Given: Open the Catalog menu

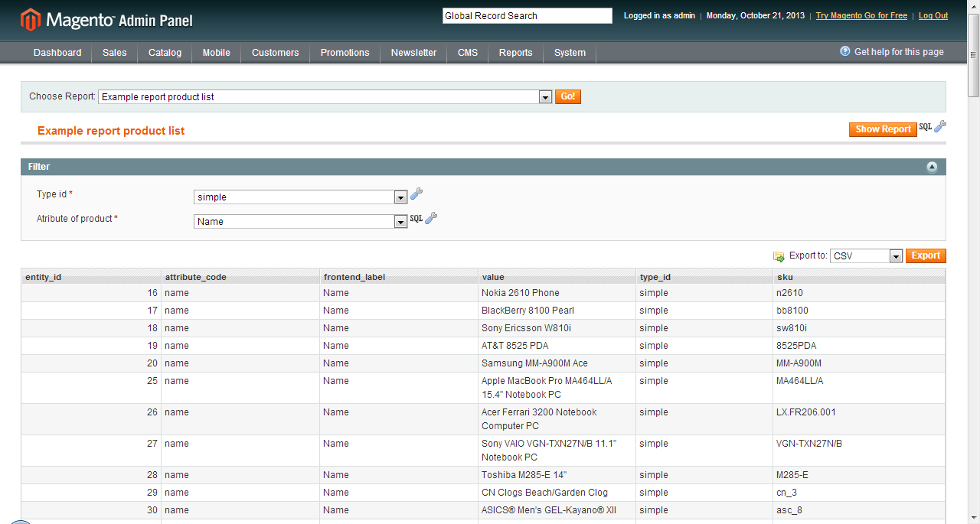Looking at the screenshot, I should click(165, 53).
